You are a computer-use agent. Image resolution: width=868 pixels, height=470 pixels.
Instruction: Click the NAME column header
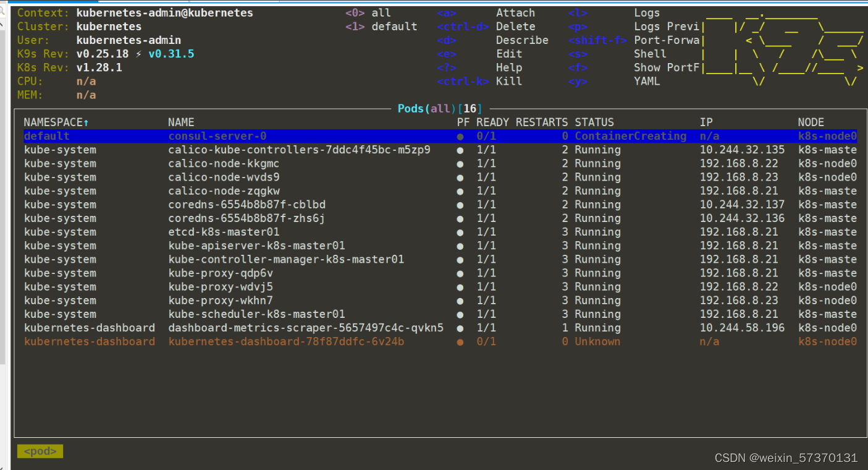pos(181,122)
